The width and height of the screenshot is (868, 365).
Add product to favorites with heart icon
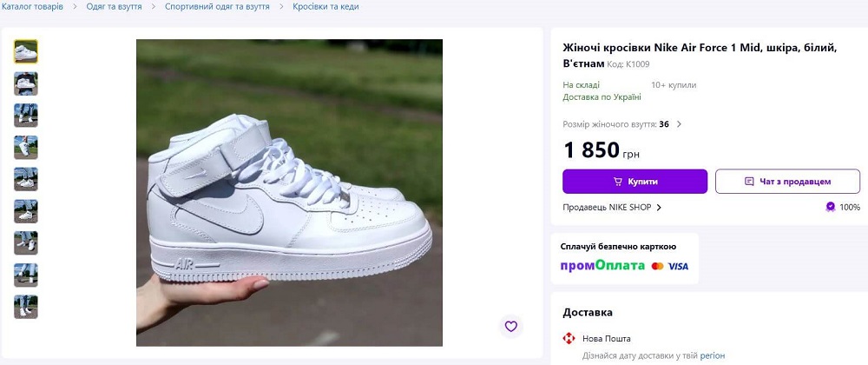pos(510,326)
